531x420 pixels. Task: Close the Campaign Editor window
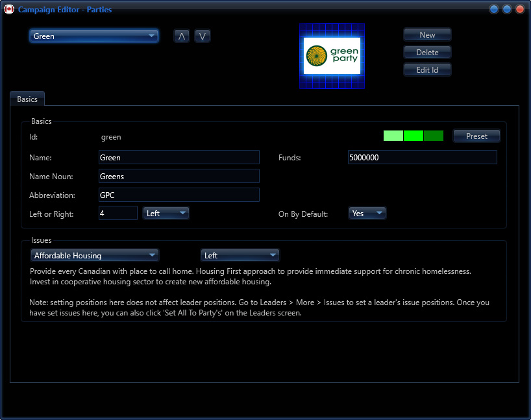[519, 9]
